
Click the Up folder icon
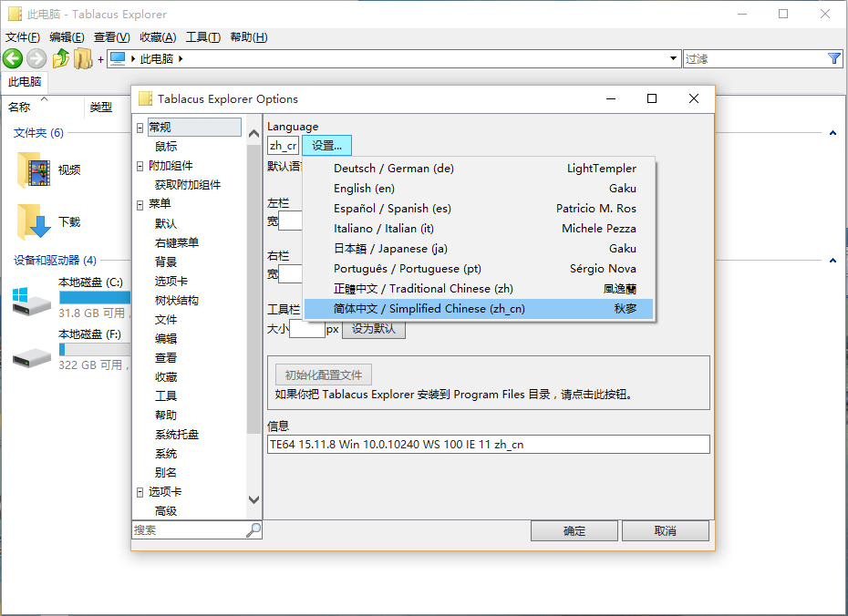click(x=61, y=59)
